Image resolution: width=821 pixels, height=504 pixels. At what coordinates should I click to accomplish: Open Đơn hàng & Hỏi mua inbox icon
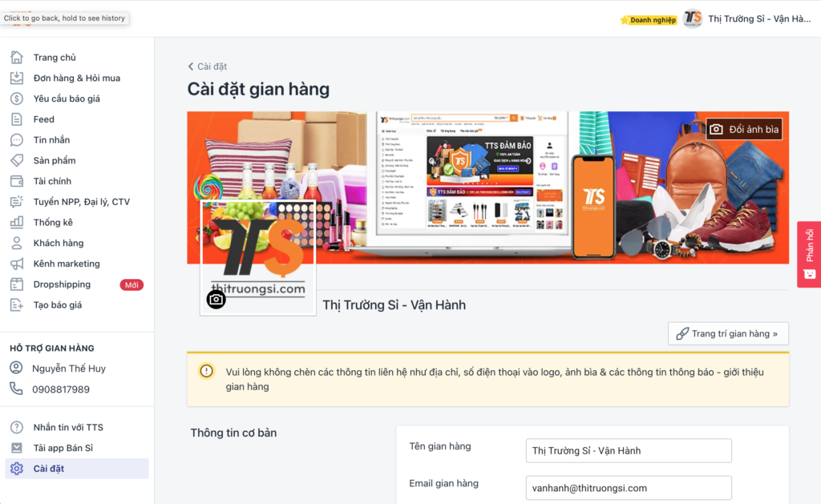17,78
